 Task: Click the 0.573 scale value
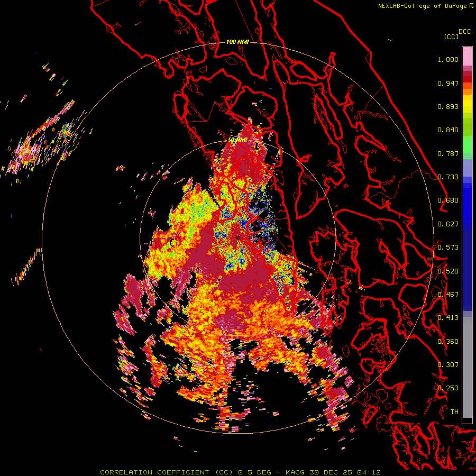(x=448, y=248)
